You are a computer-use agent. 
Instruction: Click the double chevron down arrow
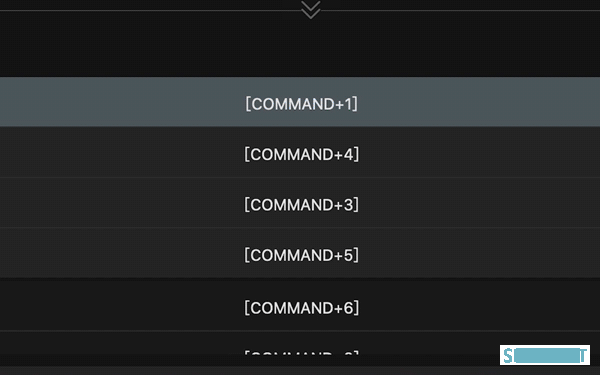(x=311, y=10)
